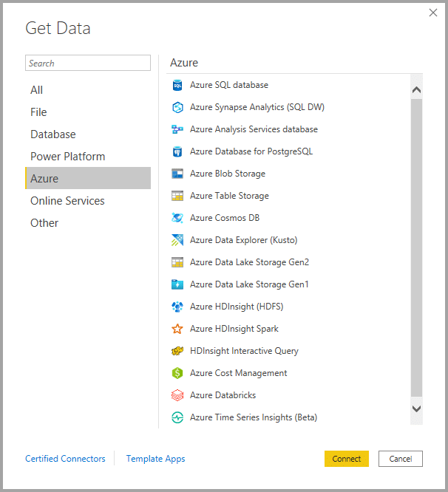
Task: Open the Certified Connectors link
Action: pyautogui.click(x=65, y=459)
